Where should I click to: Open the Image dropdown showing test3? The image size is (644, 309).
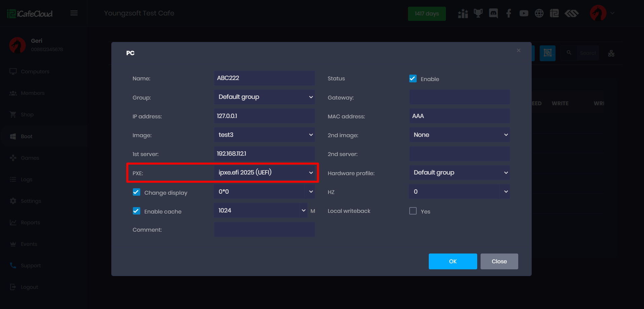(x=264, y=135)
